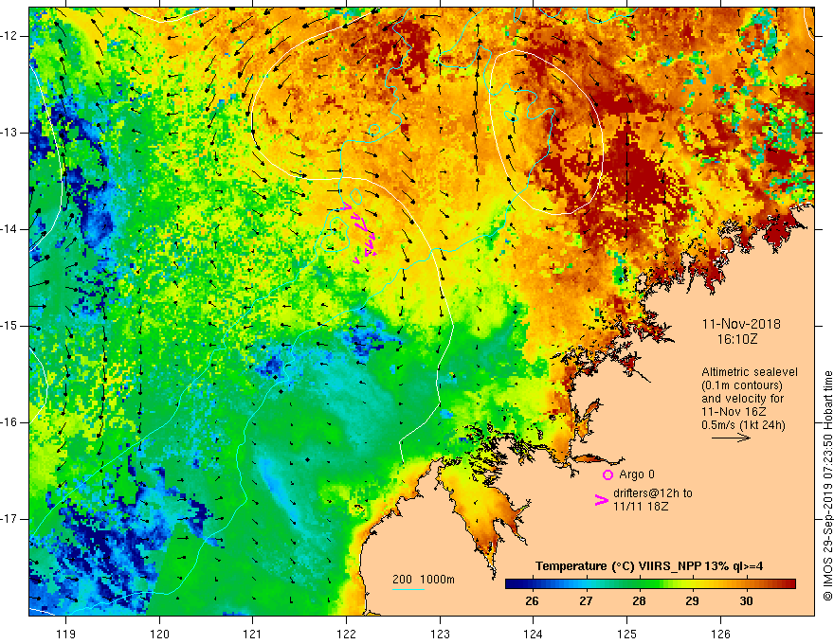Click the magenta drifter track cluster on map
Viewport: 834px width, 644px height.
[361, 232]
